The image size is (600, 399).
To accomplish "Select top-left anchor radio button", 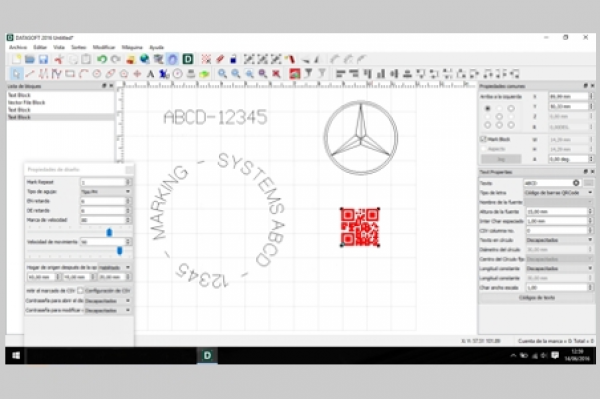I will coord(488,108).
